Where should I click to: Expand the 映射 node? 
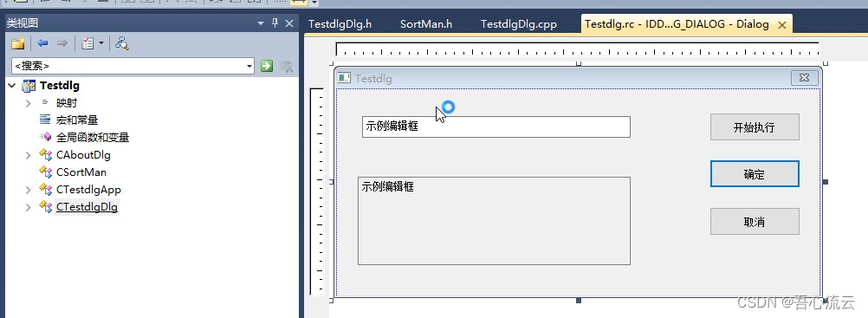click(x=29, y=103)
